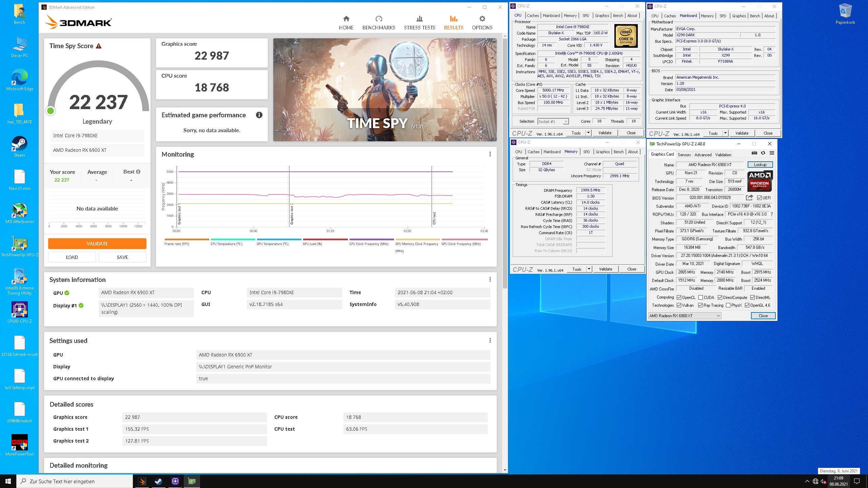Toggle the PhysX checkbox
This screenshot has height=488, width=868.
coord(728,305)
